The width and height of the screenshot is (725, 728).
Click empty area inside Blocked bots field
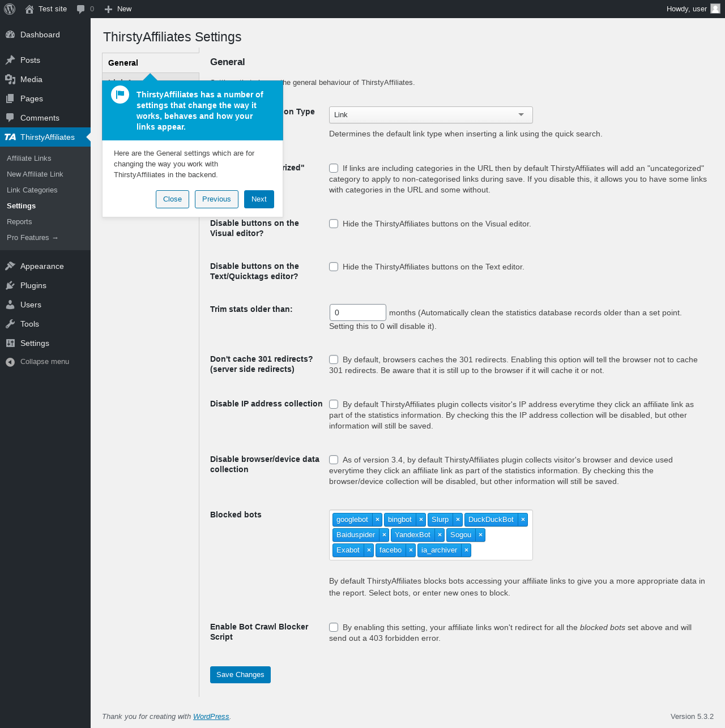[501, 550]
